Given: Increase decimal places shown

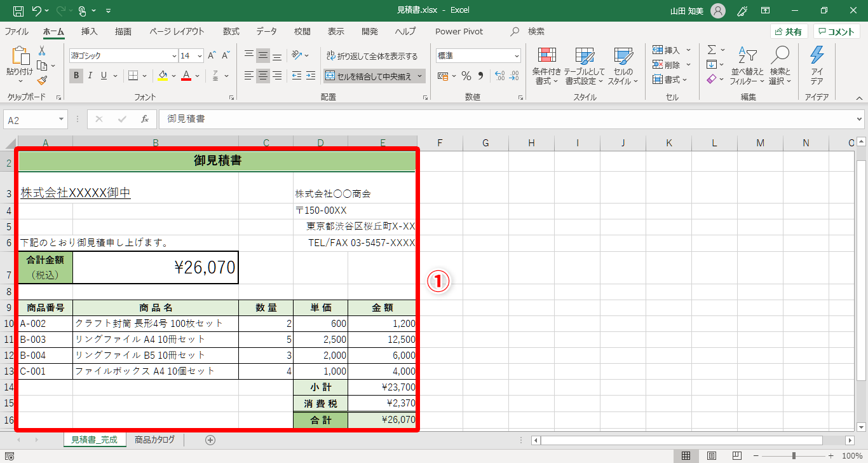Looking at the screenshot, I should coord(499,76).
